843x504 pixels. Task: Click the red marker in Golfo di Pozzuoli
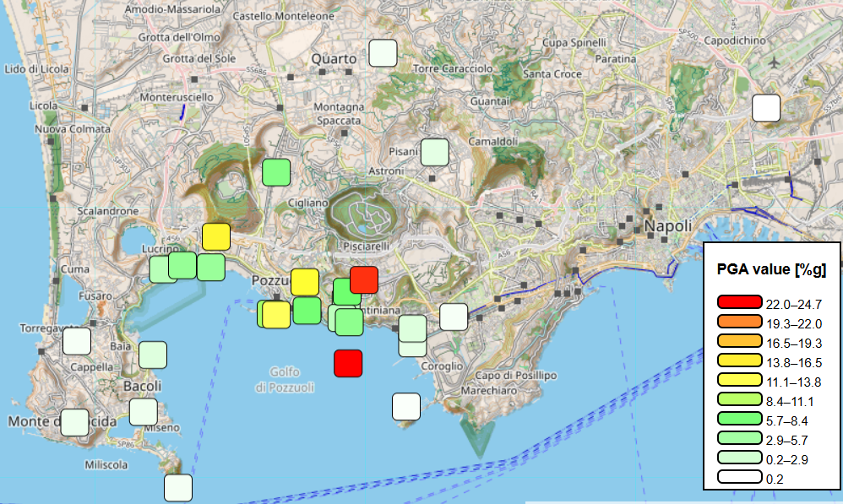pyautogui.click(x=346, y=364)
